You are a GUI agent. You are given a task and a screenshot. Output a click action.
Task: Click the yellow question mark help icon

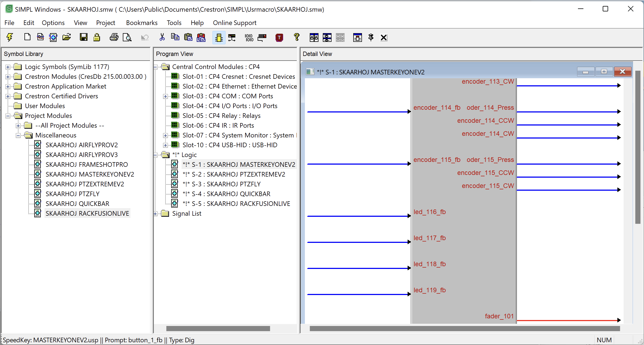click(x=297, y=37)
